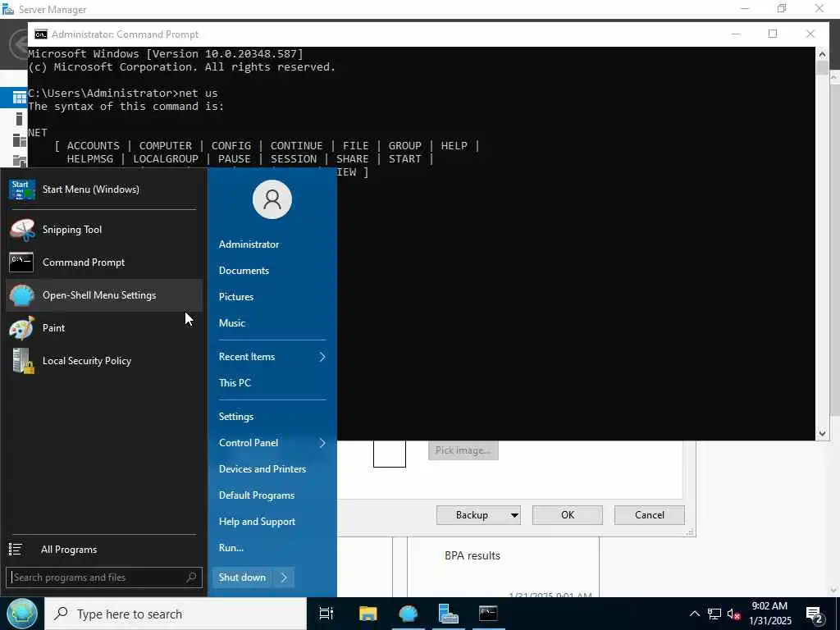The width and height of the screenshot is (840, 630).
Task: Open notification center icon
Action: (815, 614)
